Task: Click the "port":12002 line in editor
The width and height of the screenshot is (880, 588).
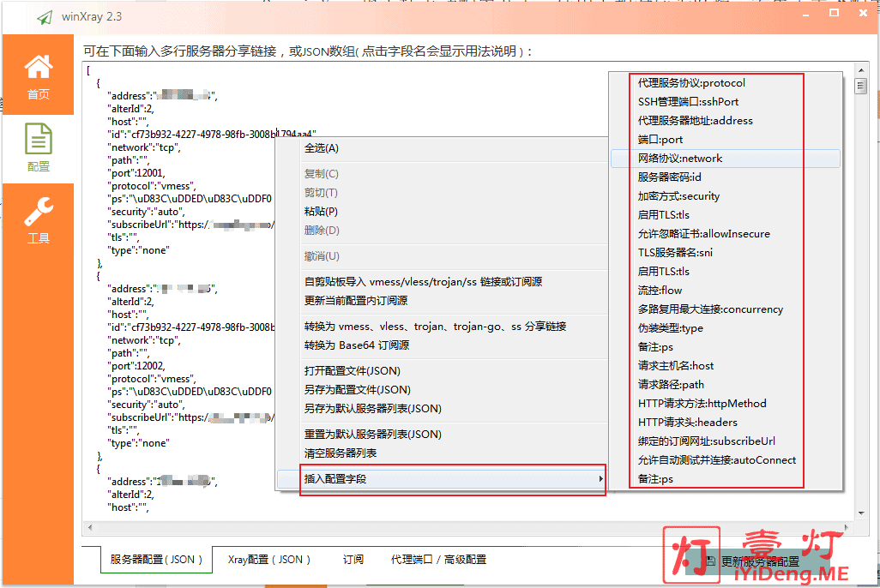Action: (137, 366)
